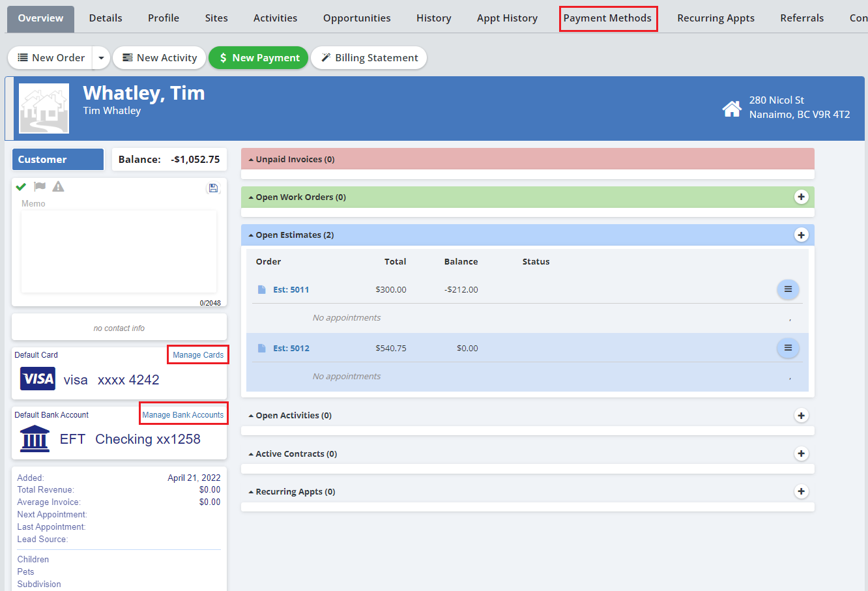Click the green checkmark status icon
The height and width of the screenshot is (591, 868).
click(x=21, y=187)
